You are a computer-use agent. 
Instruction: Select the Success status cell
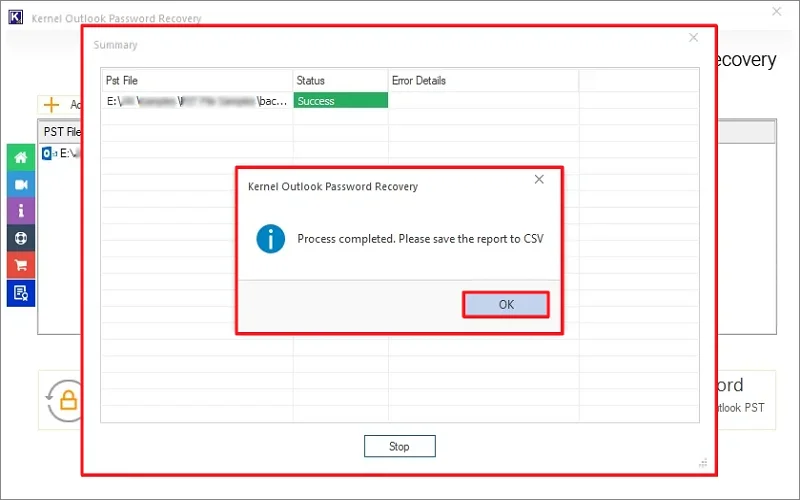pyautogui.click(x=340, y=101)
